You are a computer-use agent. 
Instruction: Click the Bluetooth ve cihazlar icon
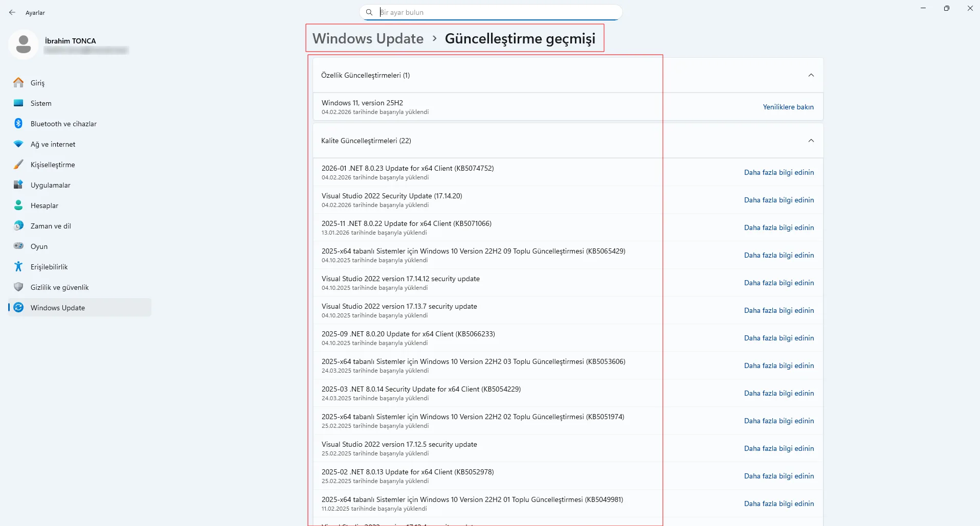[x=18, y=124]
